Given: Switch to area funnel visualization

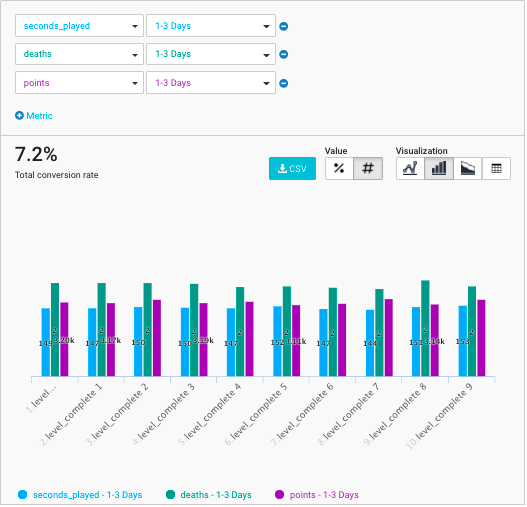Looking at the screenshot, I should pyautogui.click(x=469, y=169).
